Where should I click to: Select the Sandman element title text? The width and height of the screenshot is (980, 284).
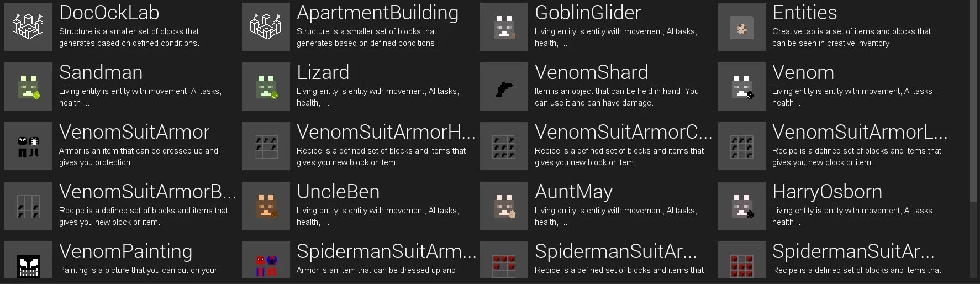click(x=101, y=72)
